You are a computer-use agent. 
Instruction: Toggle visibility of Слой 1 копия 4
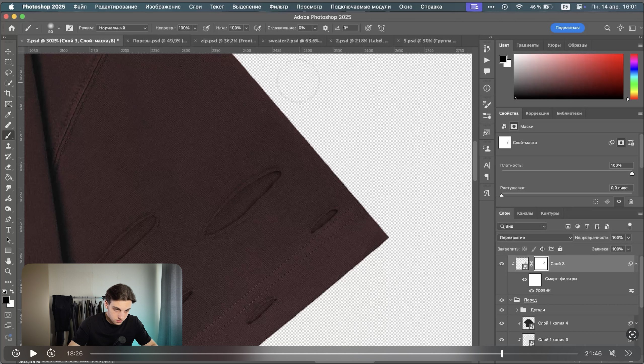(501, 323)
